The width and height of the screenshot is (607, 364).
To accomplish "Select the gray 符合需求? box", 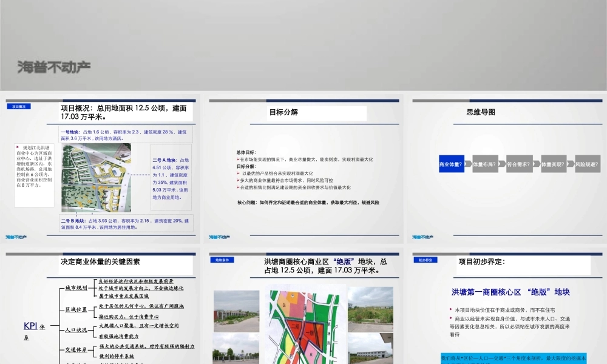I will [519, 164].
